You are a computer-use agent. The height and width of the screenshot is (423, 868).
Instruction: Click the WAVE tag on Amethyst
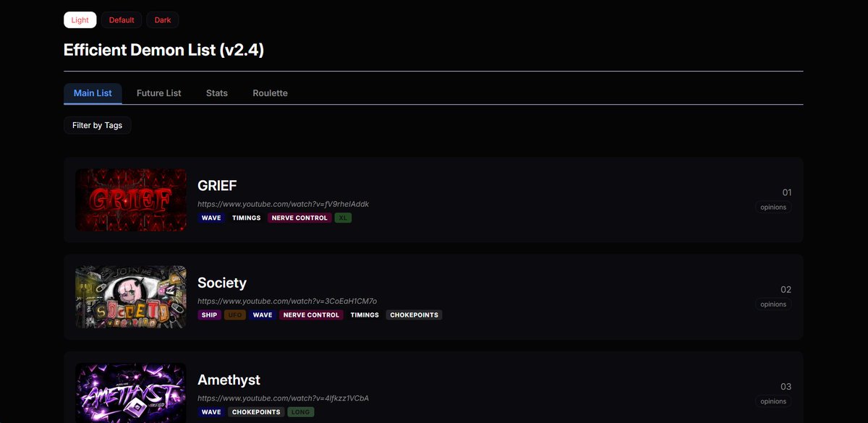pos(212,412)
